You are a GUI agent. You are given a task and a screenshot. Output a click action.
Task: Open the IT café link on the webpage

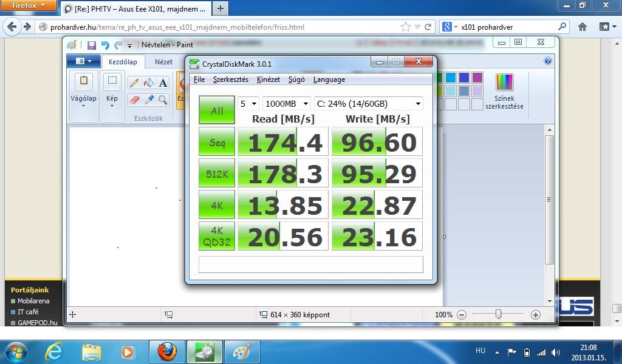(x=28, y=312)
